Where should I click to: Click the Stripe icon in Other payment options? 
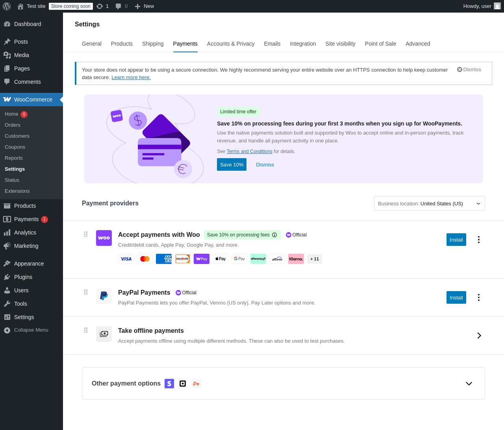169,384
